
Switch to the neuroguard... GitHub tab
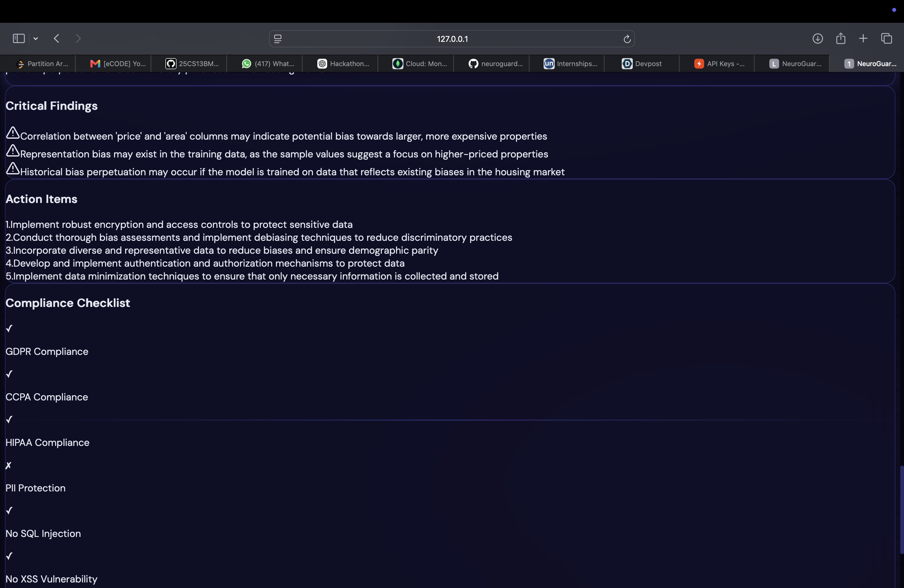[x=491, y=64]
